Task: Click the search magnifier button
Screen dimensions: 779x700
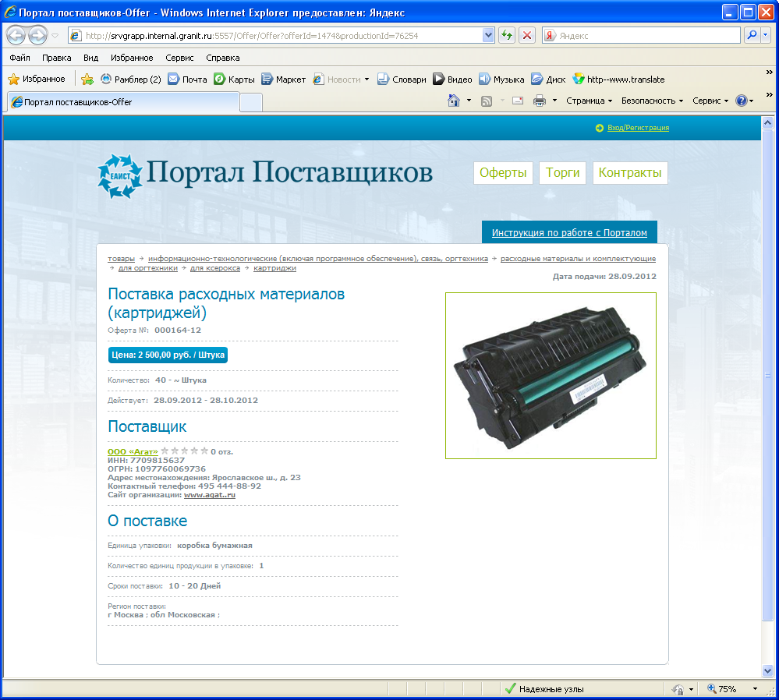Action: tap(752, 35)
